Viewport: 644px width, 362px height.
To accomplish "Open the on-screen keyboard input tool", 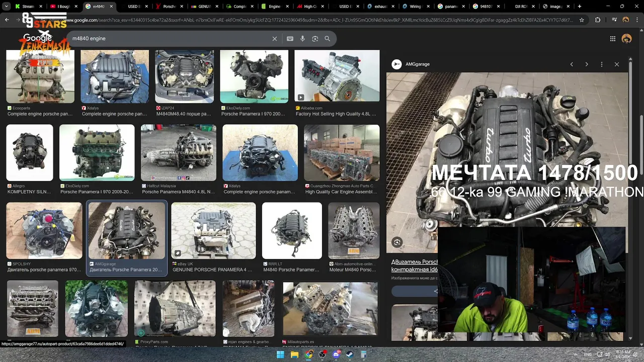I will (x=290, y=39).
